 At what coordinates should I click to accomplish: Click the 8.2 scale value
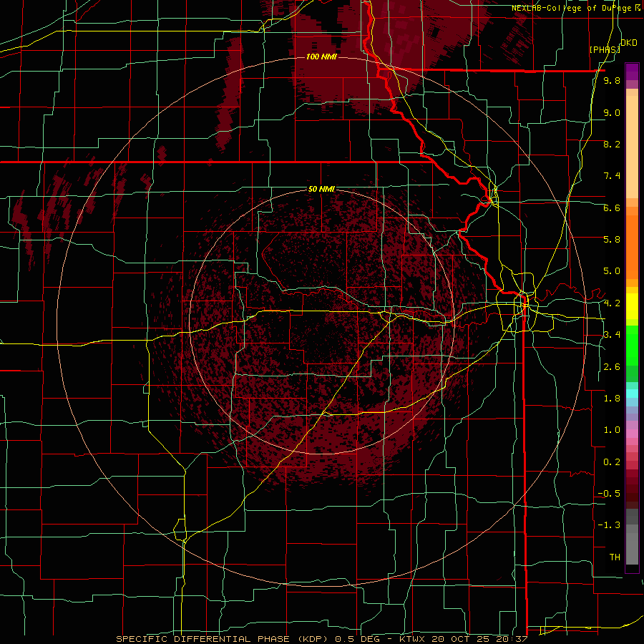tap(612, 145)
